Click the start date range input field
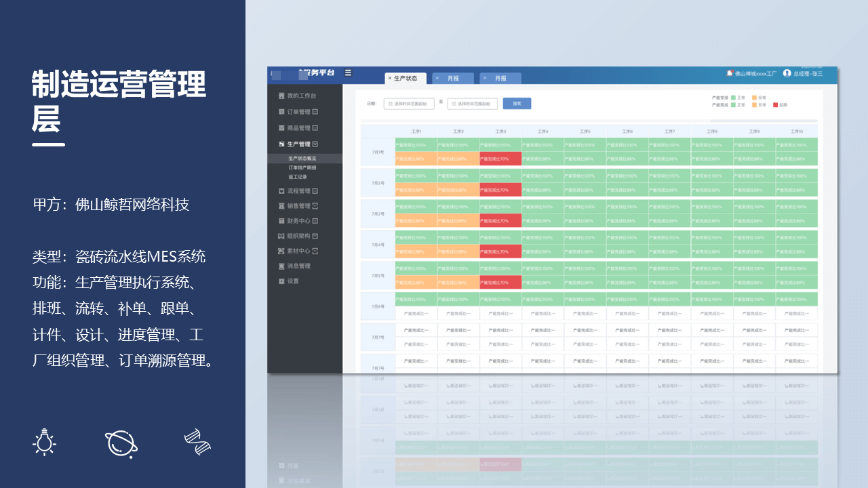 coord(409,104)
